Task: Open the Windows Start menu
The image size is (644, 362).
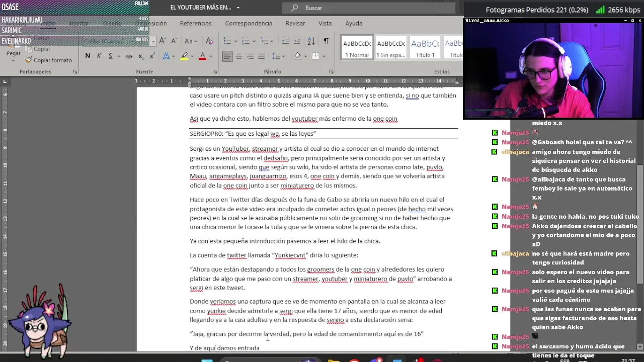Action: coord(207,360)
